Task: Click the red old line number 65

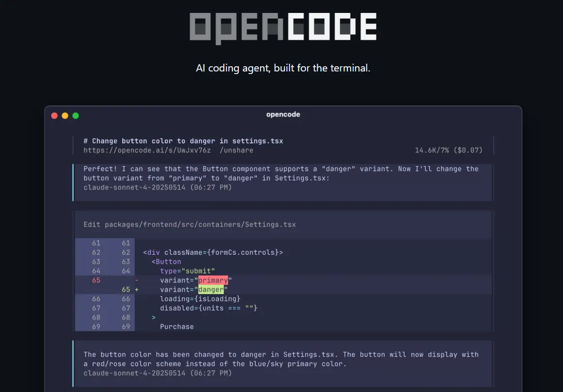Action: point(96,280)
